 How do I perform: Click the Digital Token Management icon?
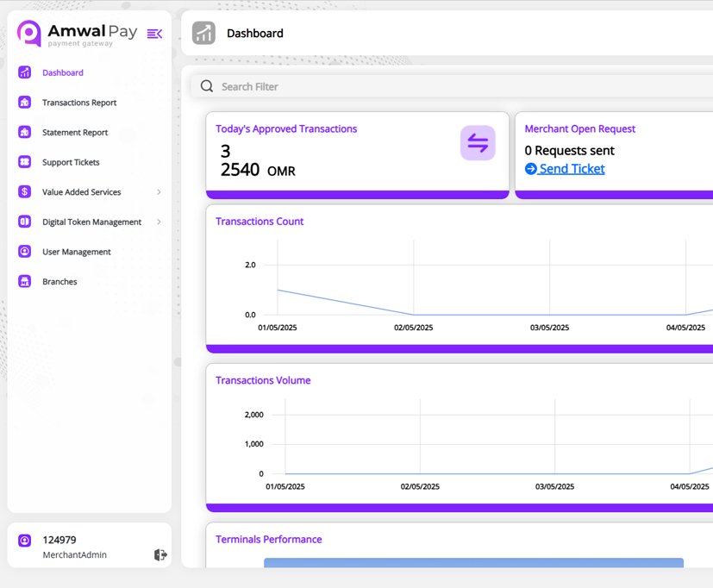click(x=24, y=222)
